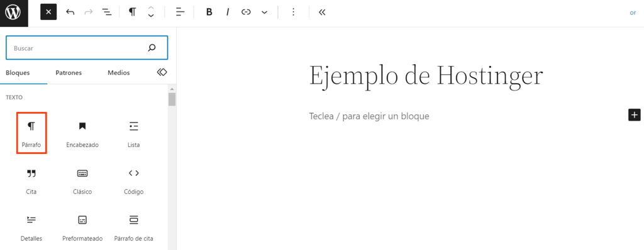The width and height of the screenshot is (644, 250).
Task: Click the post title Ejemplo de Hostinger
Action: 426,77
